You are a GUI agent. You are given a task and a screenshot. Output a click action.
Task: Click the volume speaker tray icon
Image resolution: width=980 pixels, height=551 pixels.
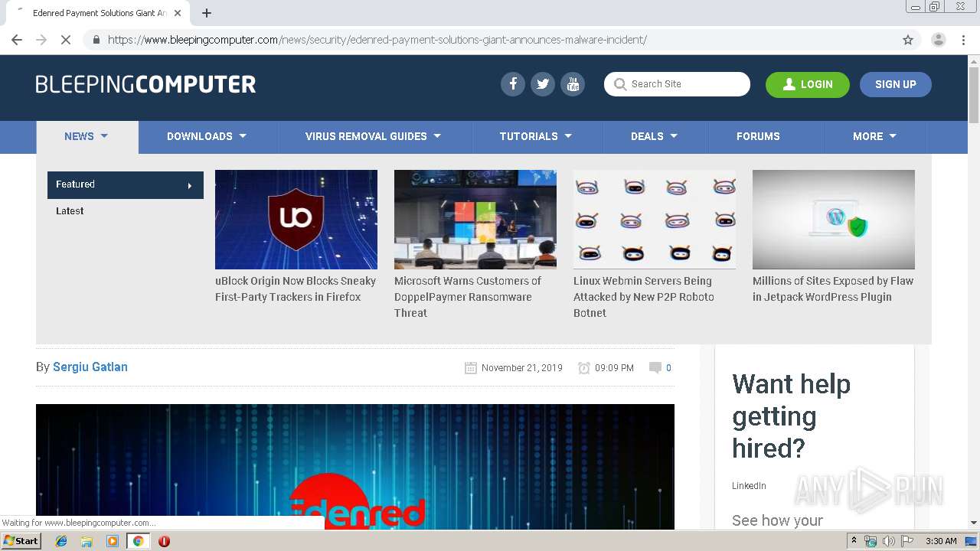coord(889,541)
